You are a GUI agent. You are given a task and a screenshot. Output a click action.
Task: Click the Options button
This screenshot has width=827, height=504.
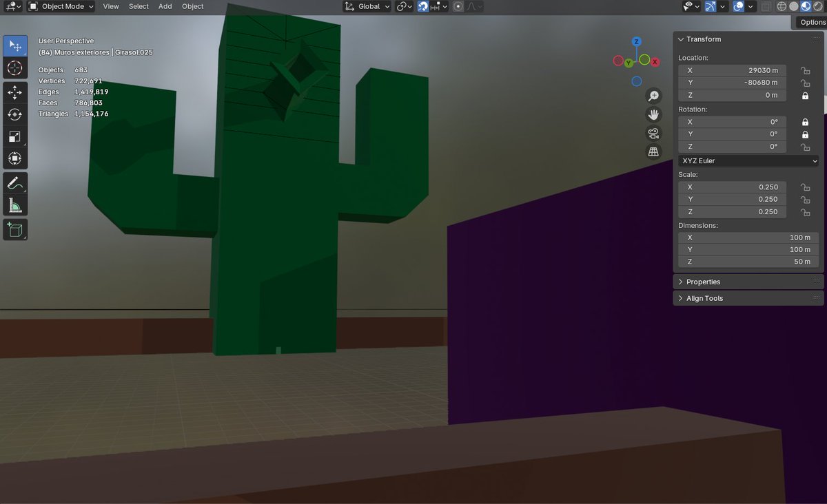click(812, 22)
